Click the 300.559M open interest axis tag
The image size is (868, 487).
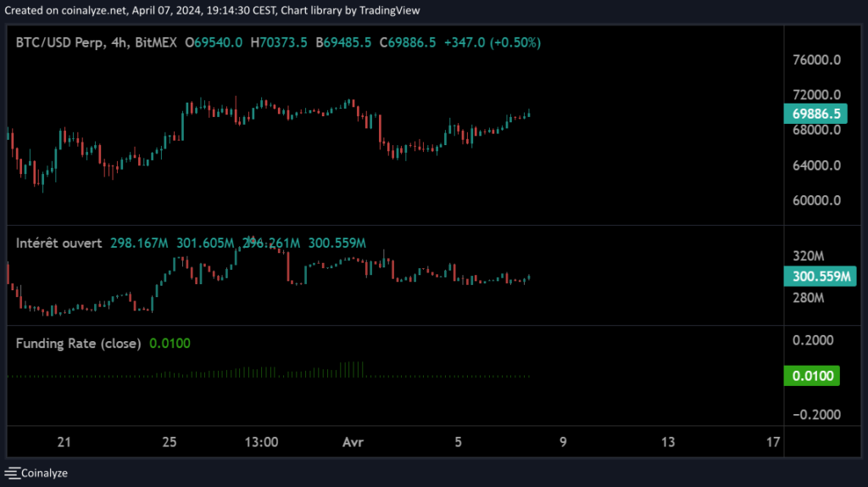(x=819, y=276)
